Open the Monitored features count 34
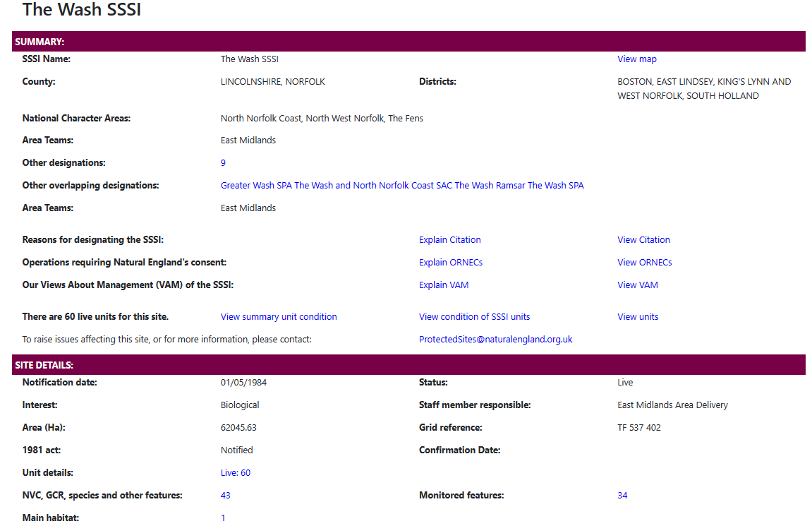 (x=622, y=496)
